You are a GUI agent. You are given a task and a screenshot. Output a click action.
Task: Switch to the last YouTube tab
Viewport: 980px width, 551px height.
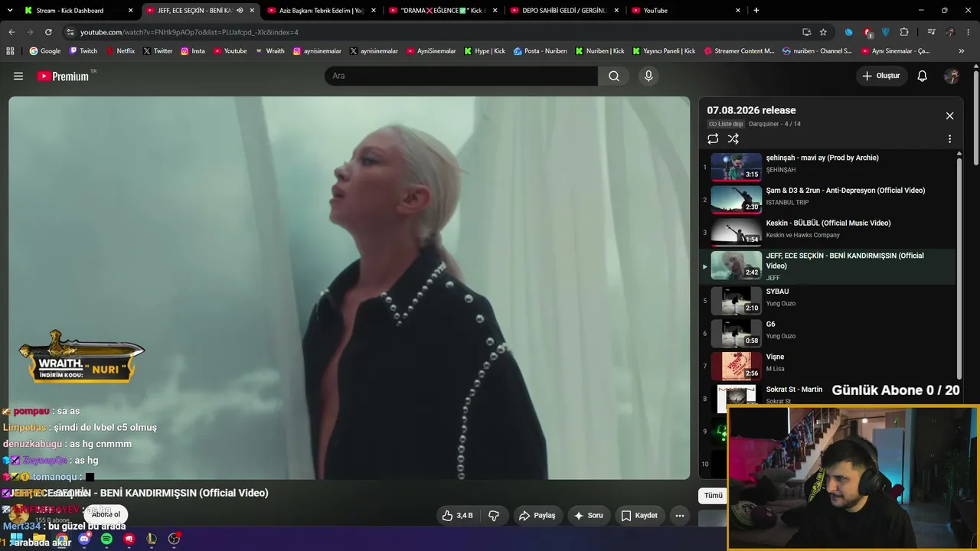click(685, 11)
